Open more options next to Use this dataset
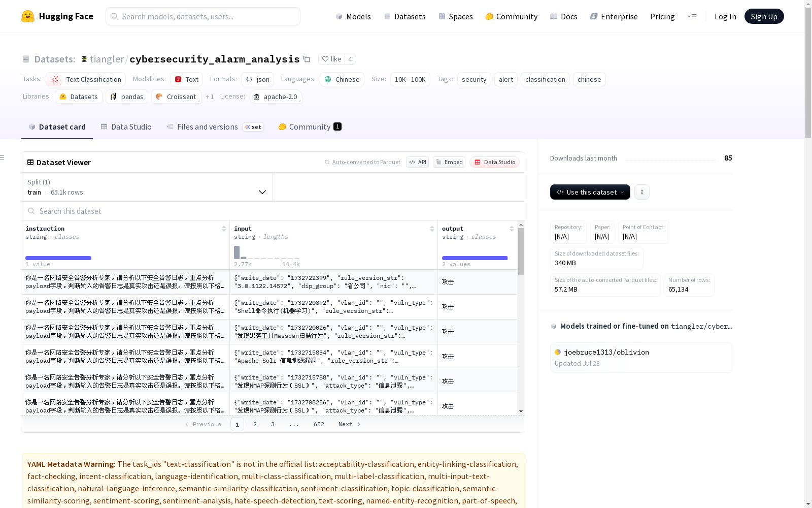The width and height of the screenshot is (812, 508). (642, 192)
